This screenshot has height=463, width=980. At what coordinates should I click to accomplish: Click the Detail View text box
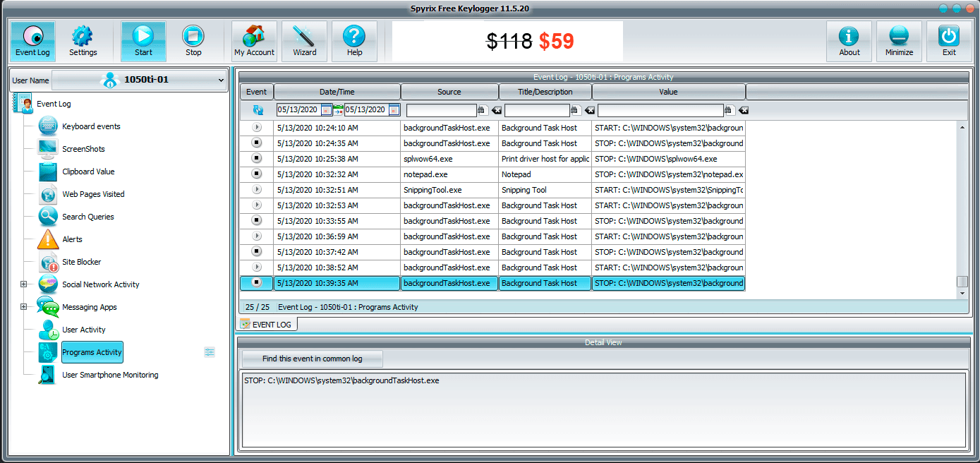[604, 411]
